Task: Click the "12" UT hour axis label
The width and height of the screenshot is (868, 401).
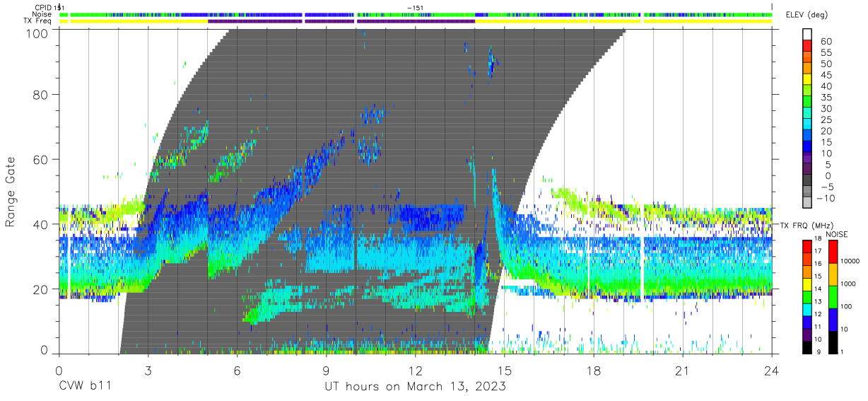Action: pos(415,371)
